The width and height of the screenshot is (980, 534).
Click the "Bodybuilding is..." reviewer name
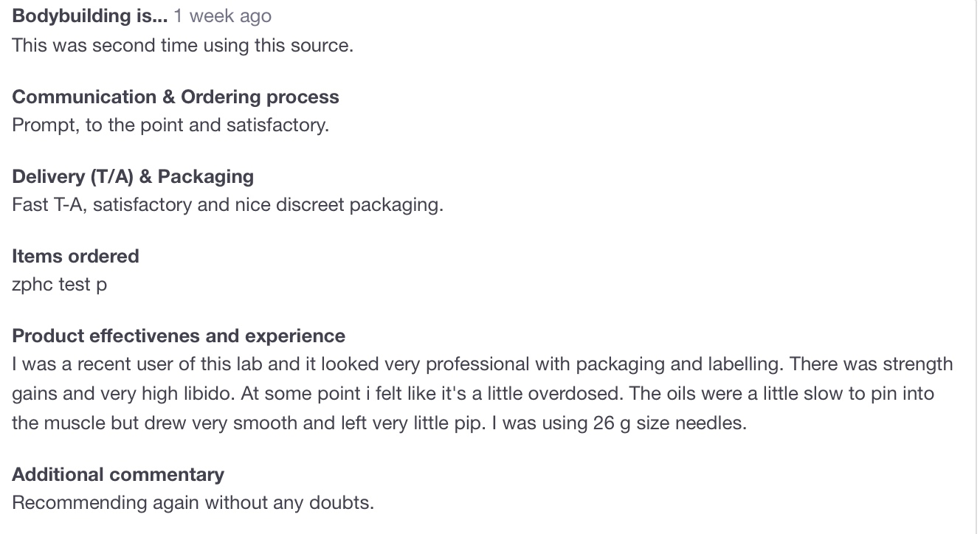pyautogui.click(x=90, y=16)
